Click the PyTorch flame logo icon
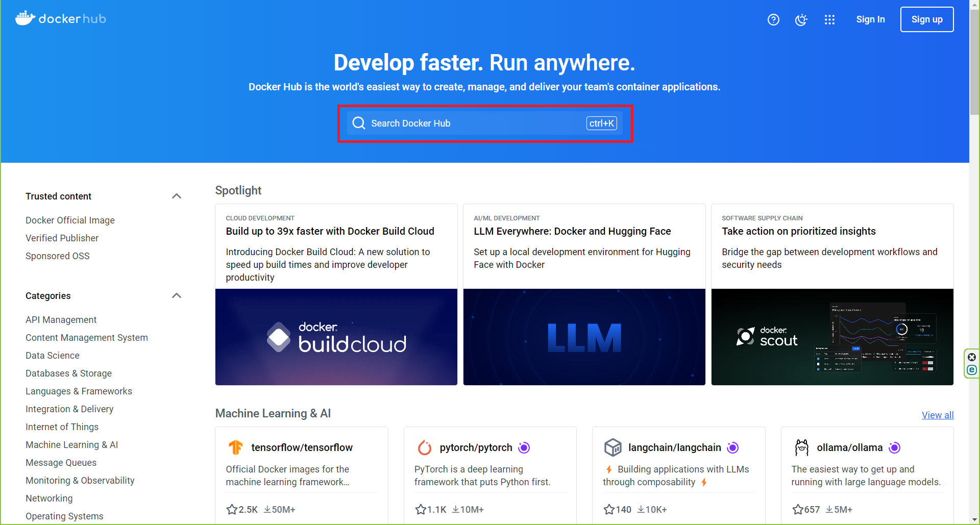The height and width of the screenshot is (525, 980). (x=424, y=447)
